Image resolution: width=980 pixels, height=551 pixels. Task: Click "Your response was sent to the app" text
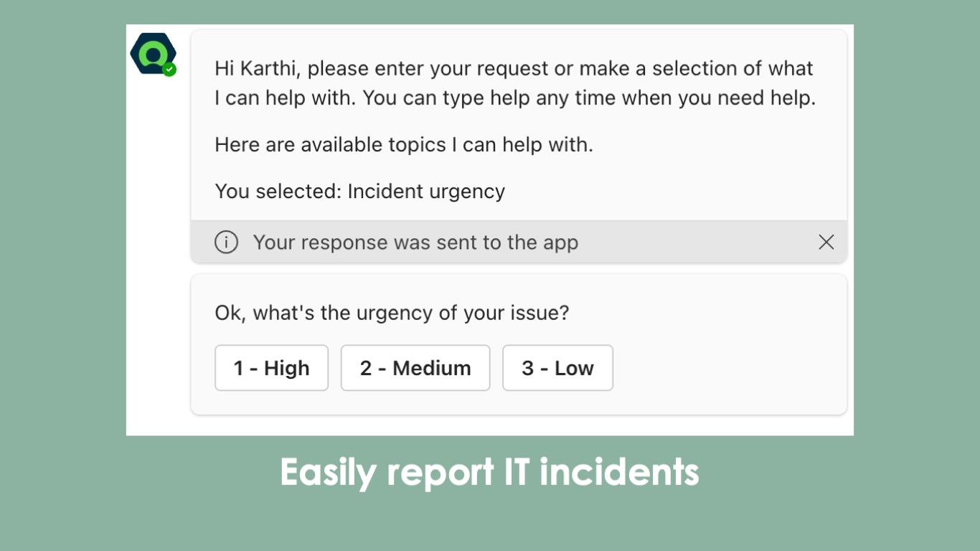click(x=415, y=242)
